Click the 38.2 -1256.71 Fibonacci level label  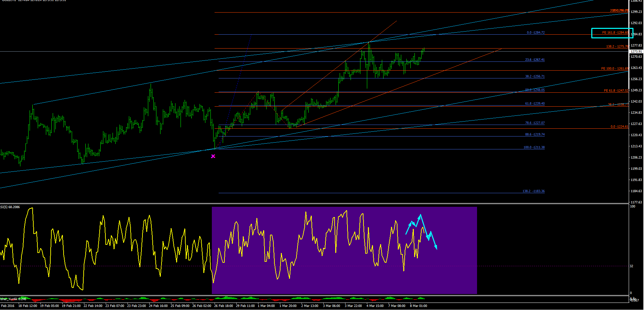pyautogui.click(x=535, y=76)
